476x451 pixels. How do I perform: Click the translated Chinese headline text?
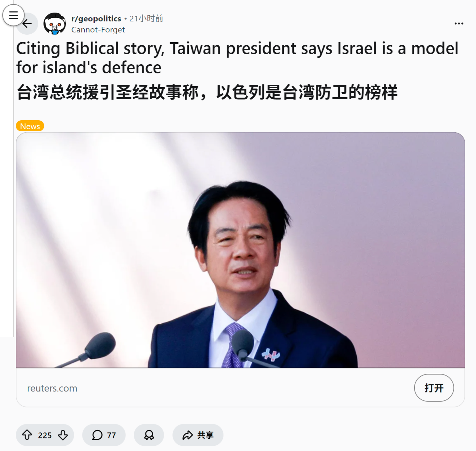pos(207,92)
